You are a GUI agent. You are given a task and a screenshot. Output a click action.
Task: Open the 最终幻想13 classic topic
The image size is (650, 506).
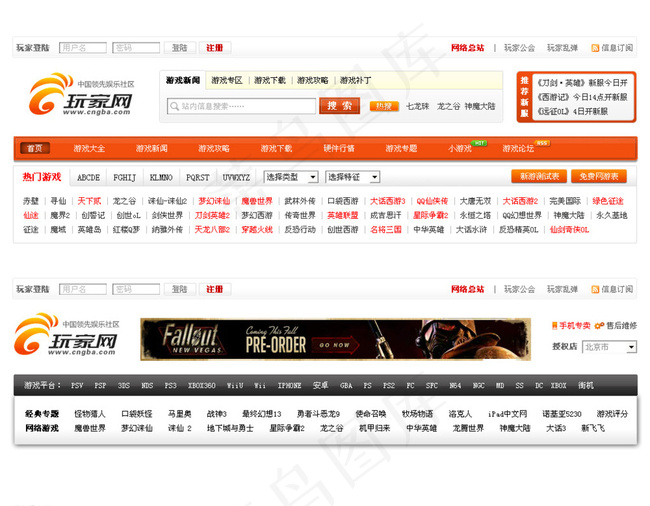pyautogui.click(x=262, y=414)
